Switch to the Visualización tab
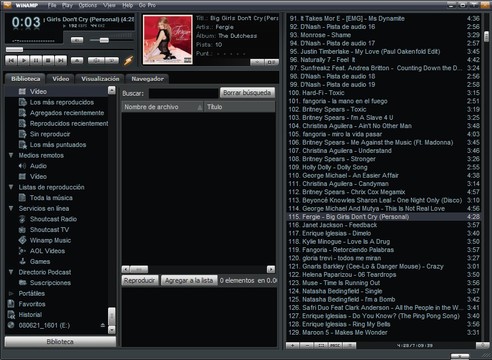492x360 pixels. coord(100,79)
